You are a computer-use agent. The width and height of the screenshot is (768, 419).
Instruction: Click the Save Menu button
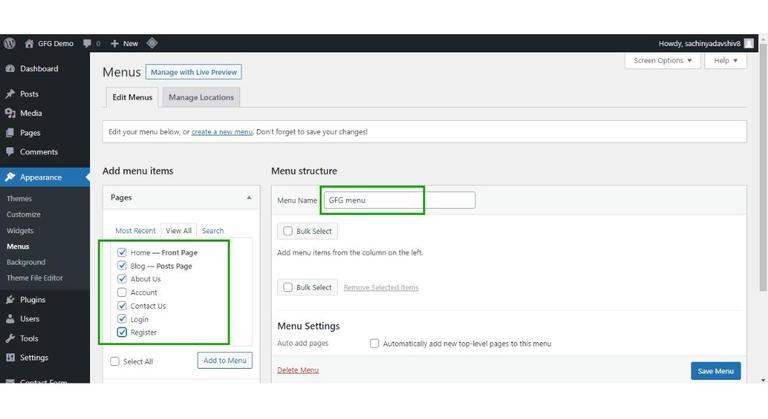point(715,371)
